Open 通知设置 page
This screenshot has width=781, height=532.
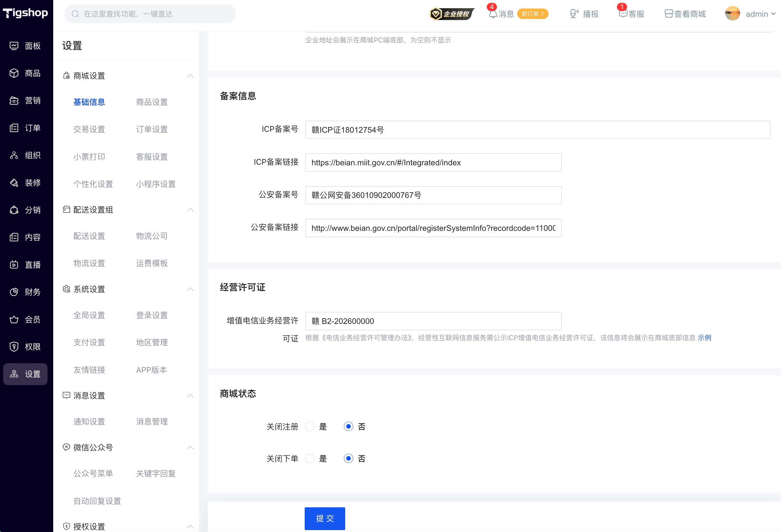[x=89, y=421]
